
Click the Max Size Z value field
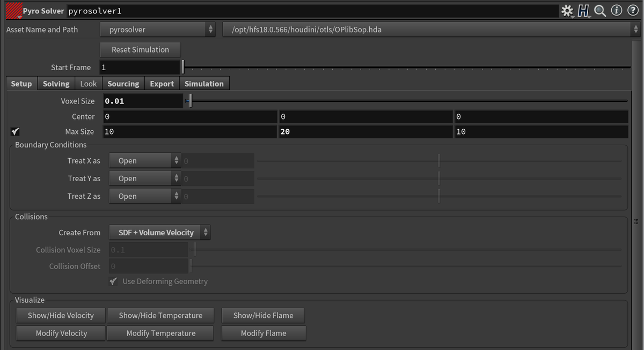click(x=541, y=132)
